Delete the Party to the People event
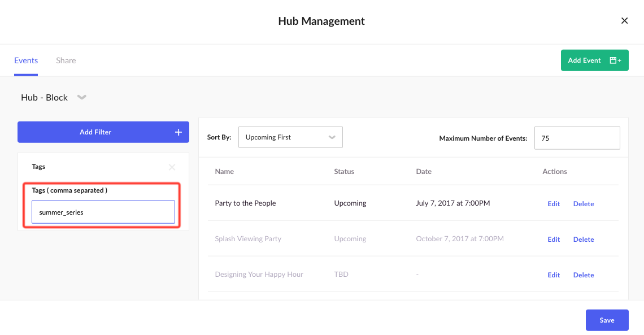Image resolution: width=644 pixels, height=335 pixels. 584,203
